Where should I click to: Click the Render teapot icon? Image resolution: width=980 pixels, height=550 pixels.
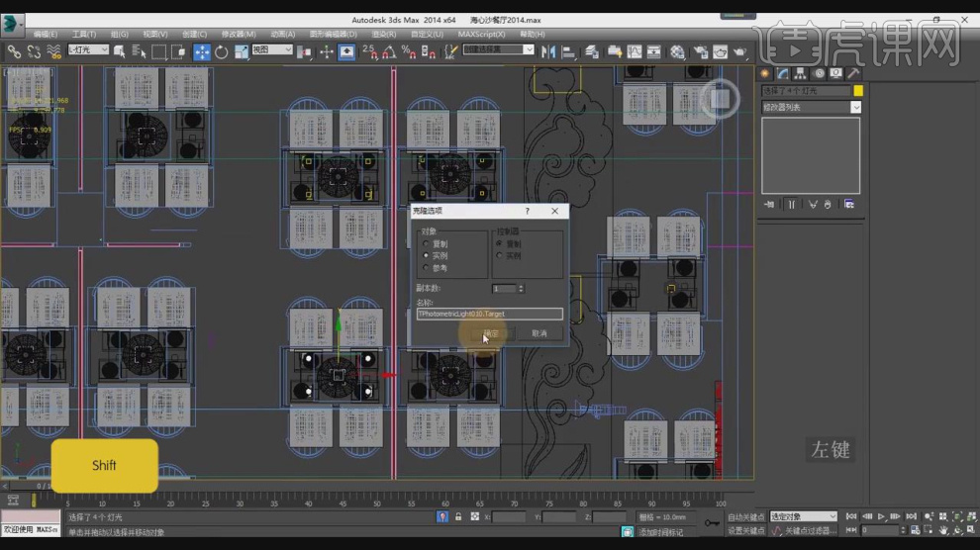coord(740,51)
